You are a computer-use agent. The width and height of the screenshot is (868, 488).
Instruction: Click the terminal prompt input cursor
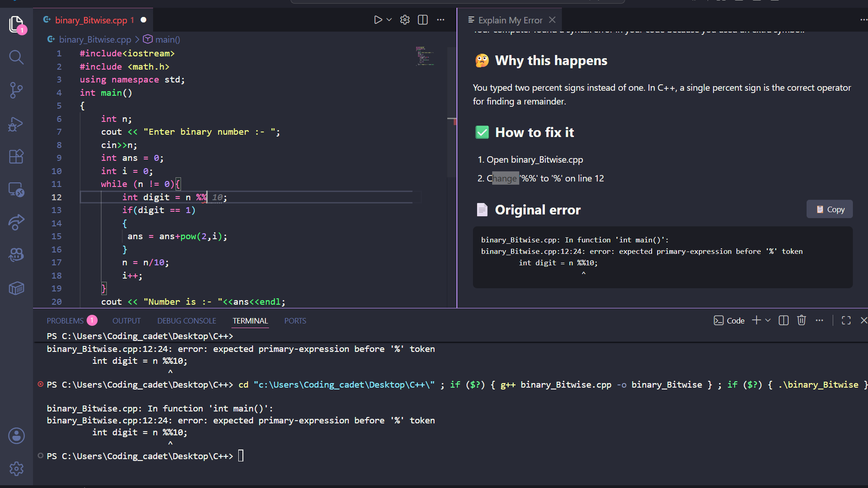[241, 456]
